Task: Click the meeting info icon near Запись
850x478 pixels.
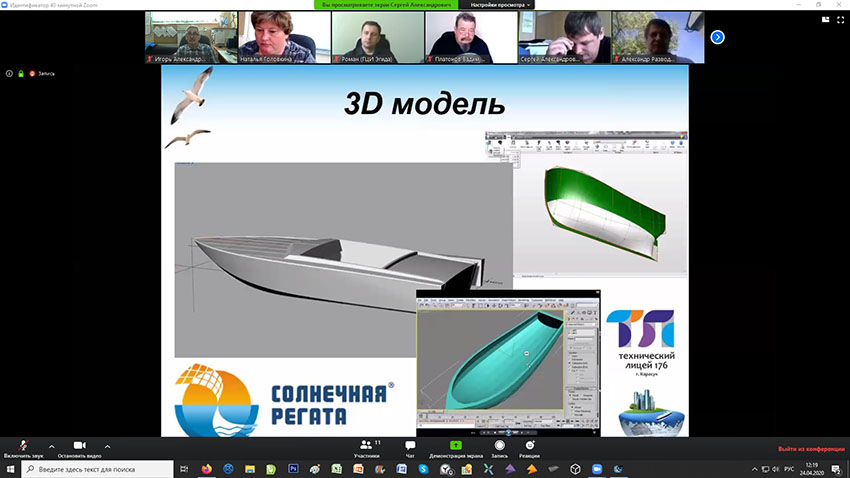Action: (x=9, y=73)
